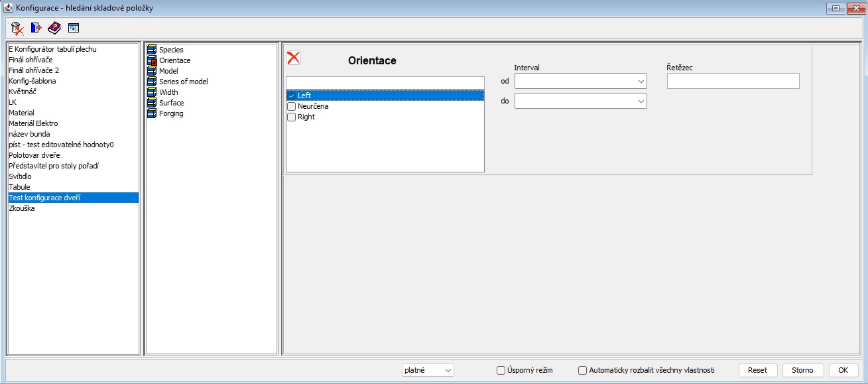Select 'Series of model' in property list
The height and width of the screenshot is (384, 868).
click(183, 82)
